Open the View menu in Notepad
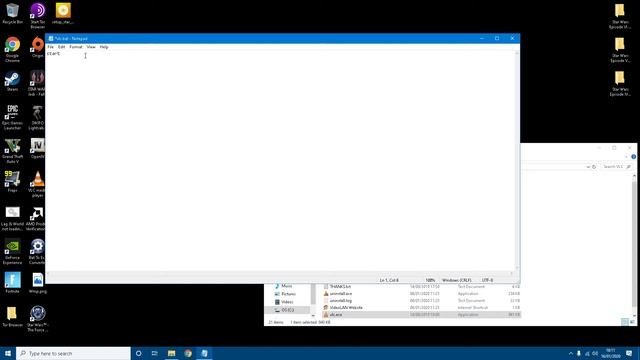Screen dimensions: 640x360 click(x=91, y=47)
